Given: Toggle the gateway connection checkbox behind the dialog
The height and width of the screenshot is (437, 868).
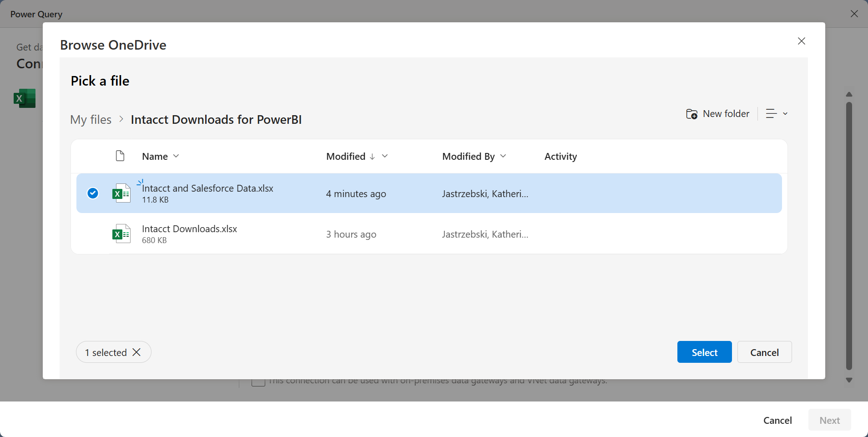Looking at the screenshot, I should click(x=258, y=381).
